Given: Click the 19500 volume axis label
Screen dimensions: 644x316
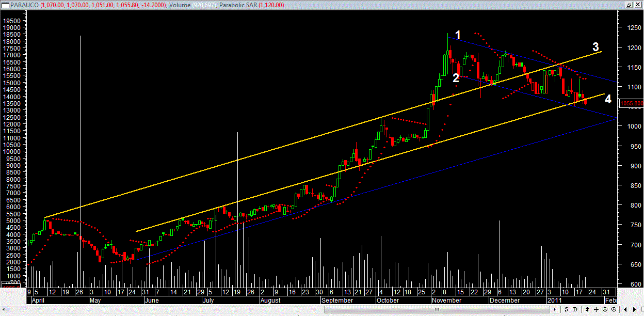Looking at the screenshot, I should pos(12,21).
